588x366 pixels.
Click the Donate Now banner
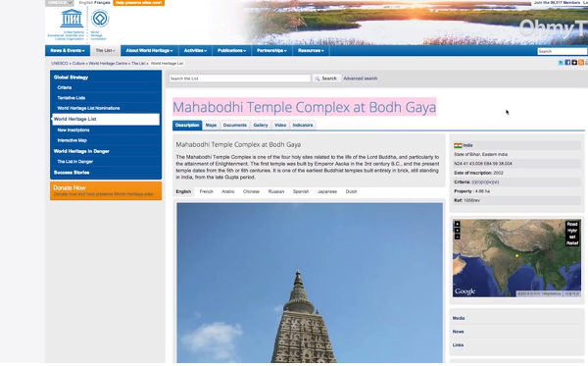tap(106, 190)
